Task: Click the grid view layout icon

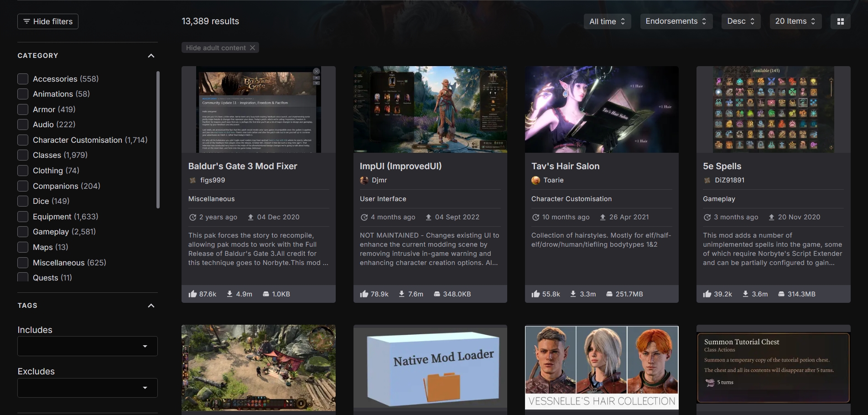Action: pos(840,21)
